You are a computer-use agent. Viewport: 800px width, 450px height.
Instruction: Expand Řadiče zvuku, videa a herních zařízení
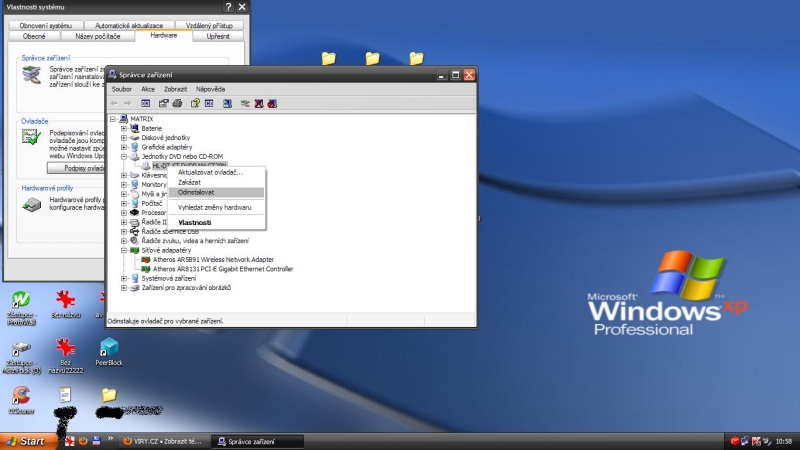pyautogui.click(x=123, y=241)
